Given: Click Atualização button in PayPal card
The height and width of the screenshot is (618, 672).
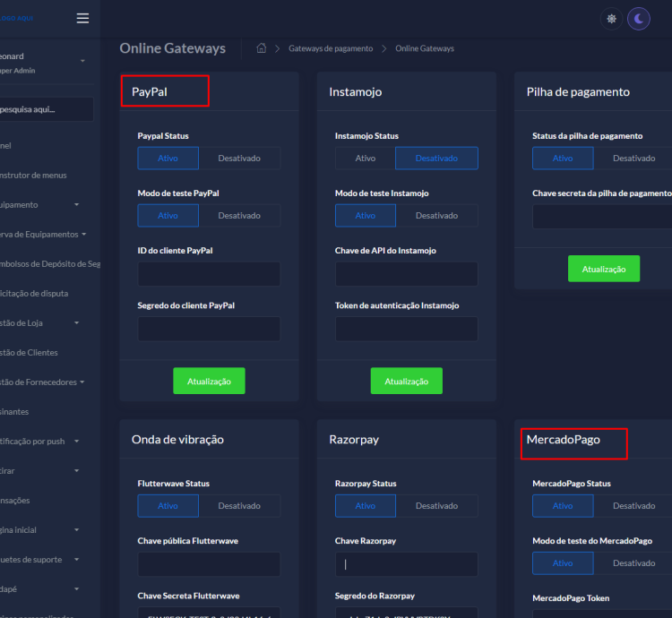Looking at the screenshot, I should (x=209, y=382).
